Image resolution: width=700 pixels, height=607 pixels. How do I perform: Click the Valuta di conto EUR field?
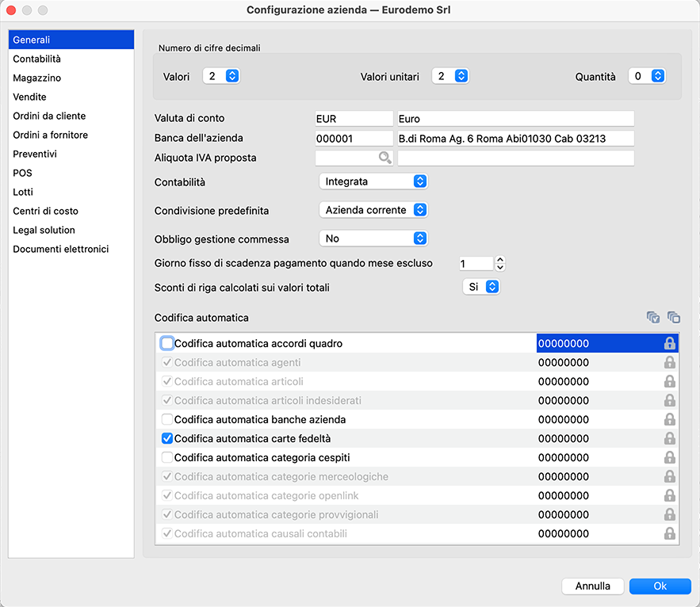(x=354, y=119)
